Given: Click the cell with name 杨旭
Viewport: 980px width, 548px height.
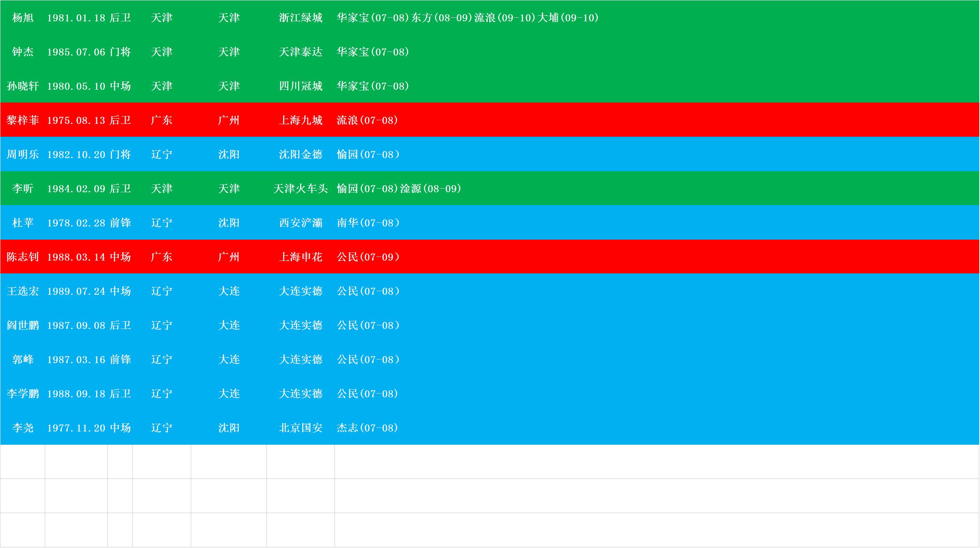Looking at the screenshot, I should [x=23, y=18].
